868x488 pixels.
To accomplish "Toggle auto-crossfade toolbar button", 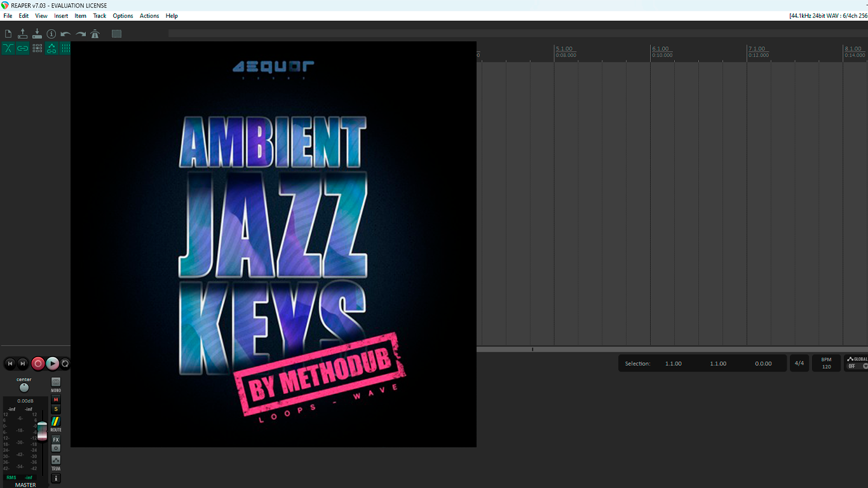I will (x=8, y=48).
